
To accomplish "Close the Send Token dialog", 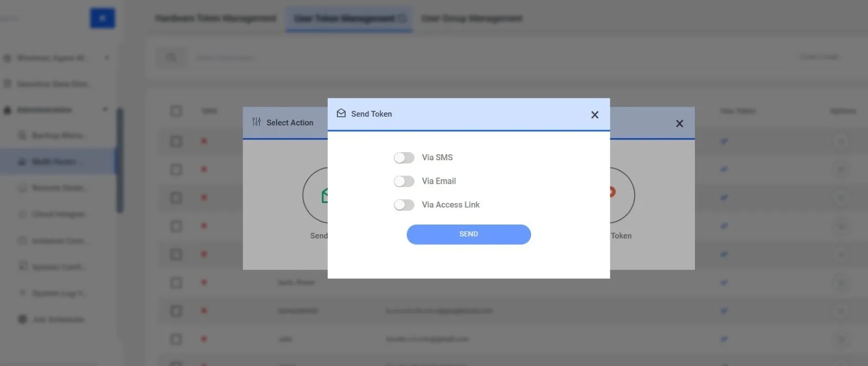I will click(x=595, y=115).
